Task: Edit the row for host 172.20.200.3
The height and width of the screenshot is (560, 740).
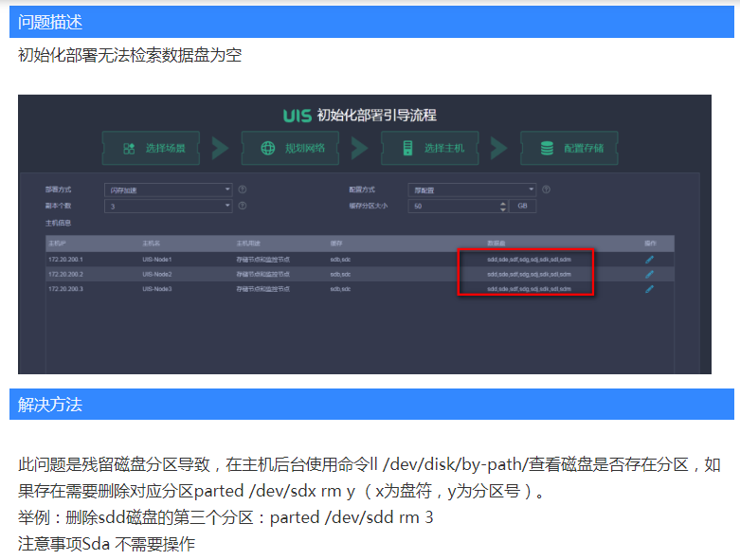Action: coord(650,289)
